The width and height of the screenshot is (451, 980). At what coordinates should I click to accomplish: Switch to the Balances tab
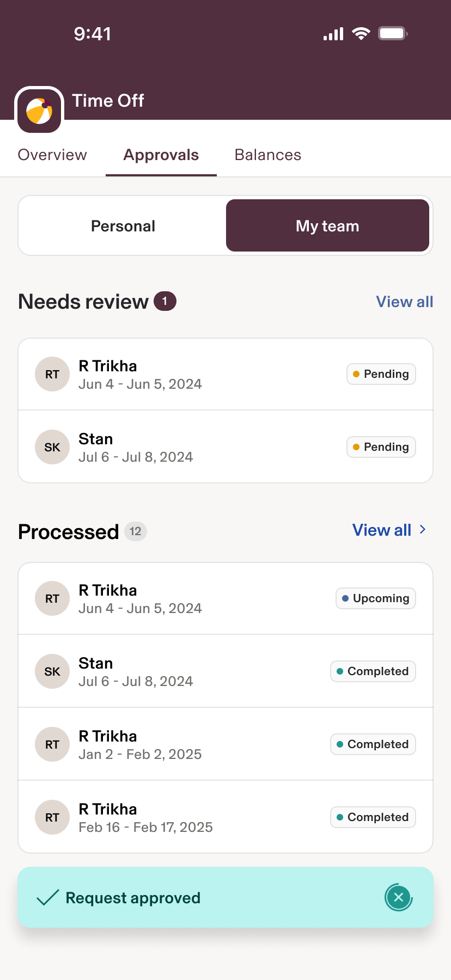point(268,155)
